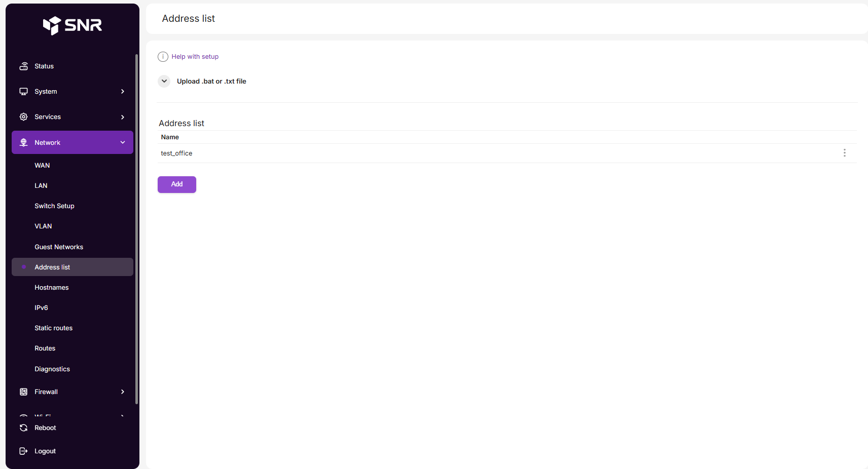Image resolution: width=868 pixels, height=469 pixels.
Task: Collapse the Network menu chevron
Action: pos(123,143)
